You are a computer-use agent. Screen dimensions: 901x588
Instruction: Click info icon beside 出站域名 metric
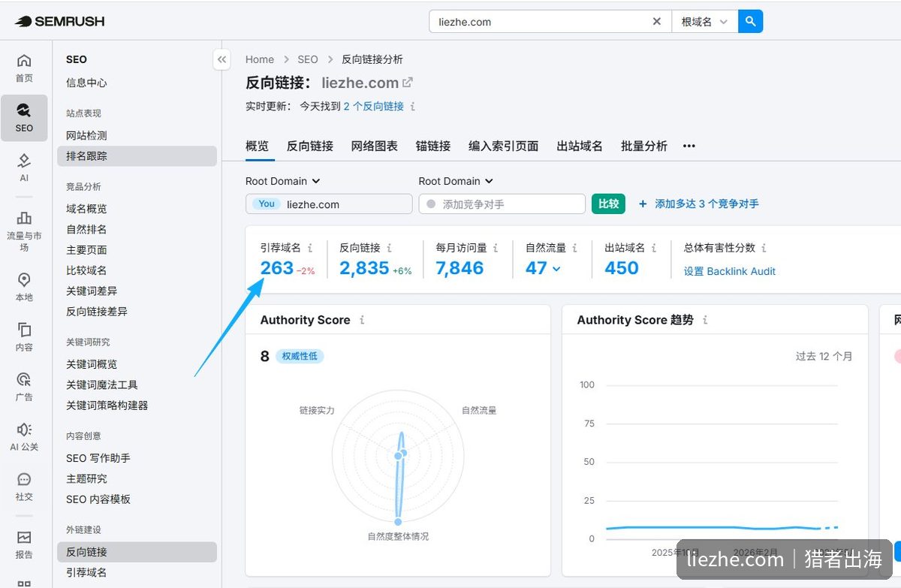coord(654,248)
